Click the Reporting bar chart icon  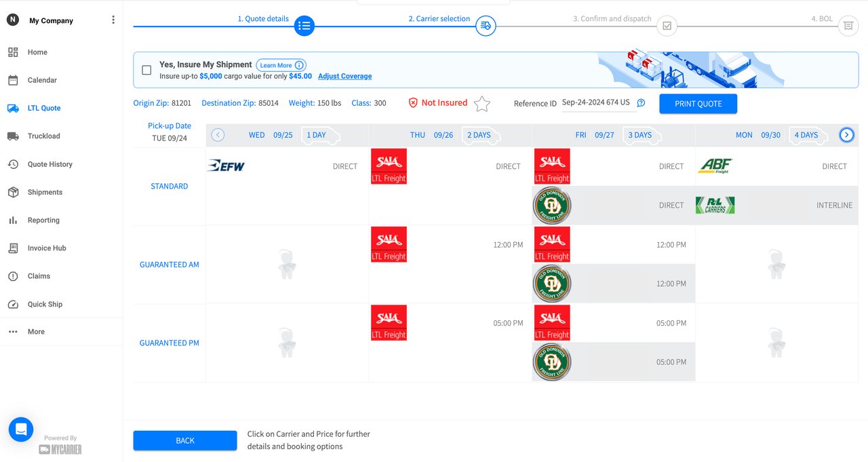tap(13, 220)
